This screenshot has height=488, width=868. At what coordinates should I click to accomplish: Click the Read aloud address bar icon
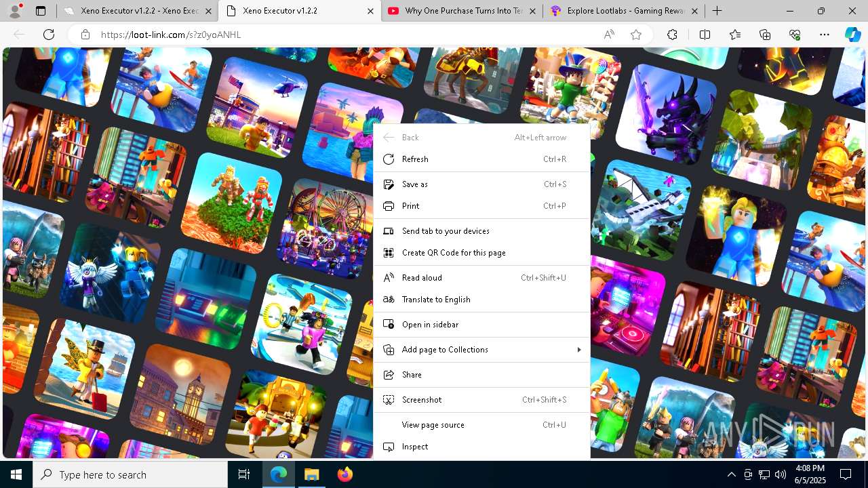pyautogui.click(x=609, y=35)
